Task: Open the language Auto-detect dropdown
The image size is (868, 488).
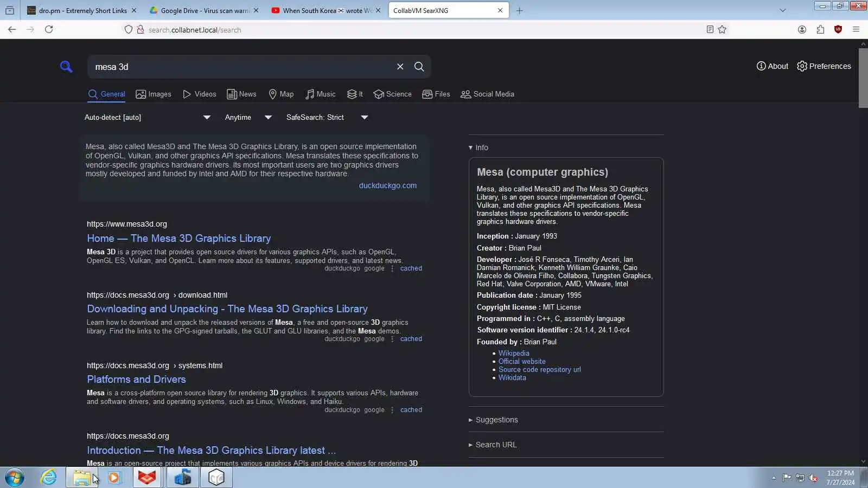Action: (148, 117)
